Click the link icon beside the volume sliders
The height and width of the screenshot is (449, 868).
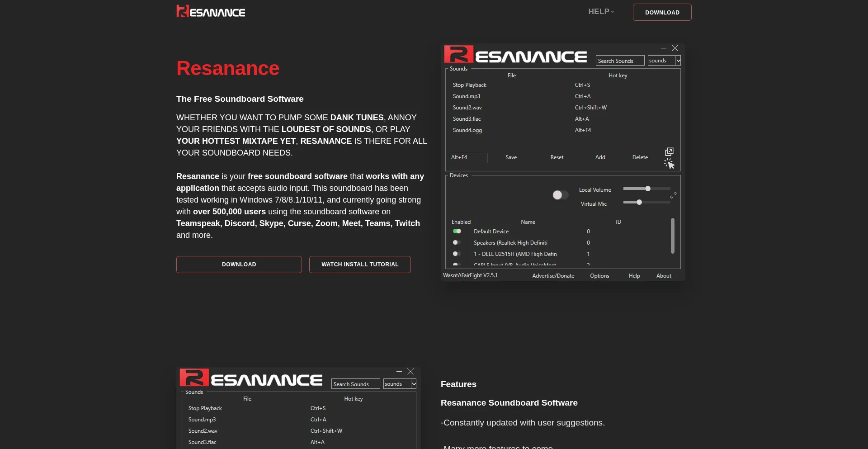673,195
